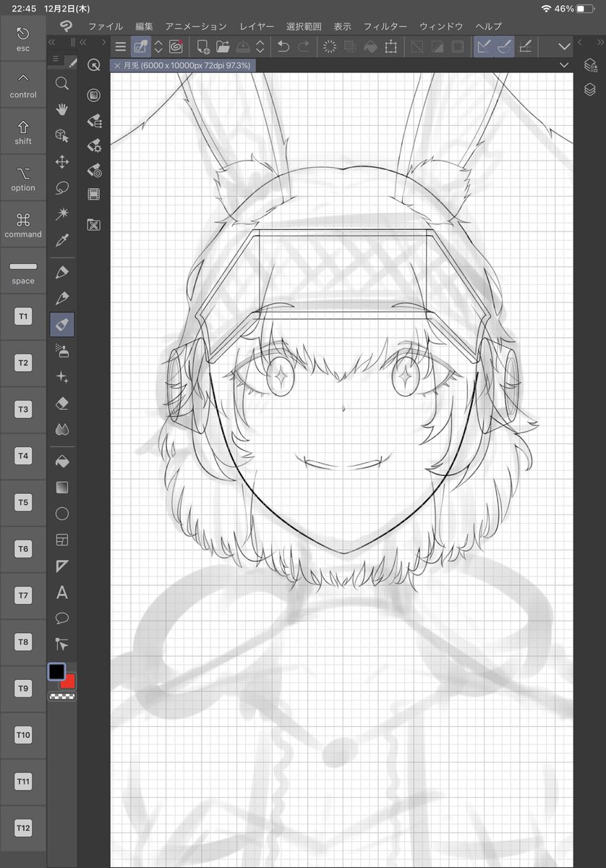This screenshot has height=868, width=606.
Task: Open the Quick Access palette icon
Action: (x=94, y=65)
